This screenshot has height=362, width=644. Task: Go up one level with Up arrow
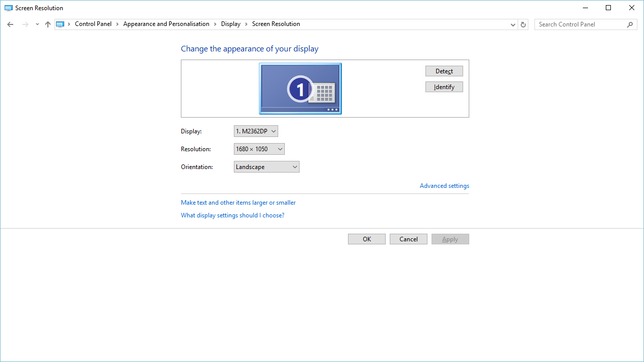coord(48,24)
